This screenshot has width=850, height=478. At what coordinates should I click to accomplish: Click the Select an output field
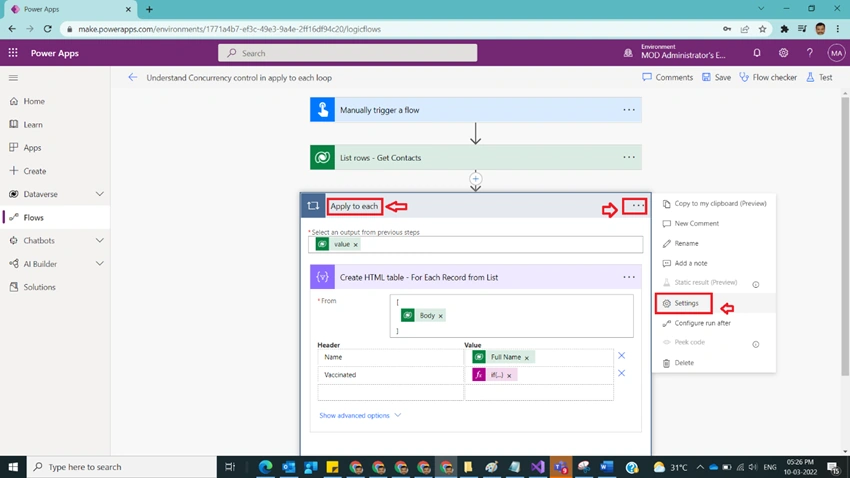(x=476, y=244)
